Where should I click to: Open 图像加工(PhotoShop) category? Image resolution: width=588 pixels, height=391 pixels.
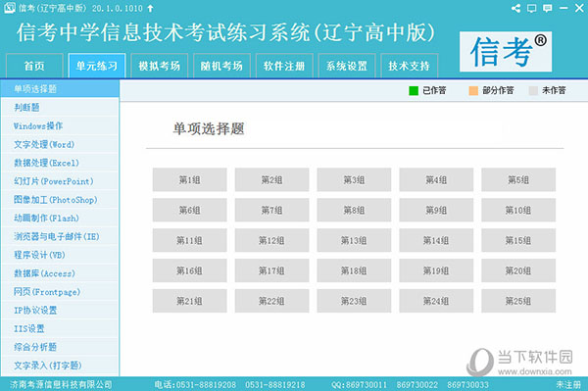(x=60, y=200)
